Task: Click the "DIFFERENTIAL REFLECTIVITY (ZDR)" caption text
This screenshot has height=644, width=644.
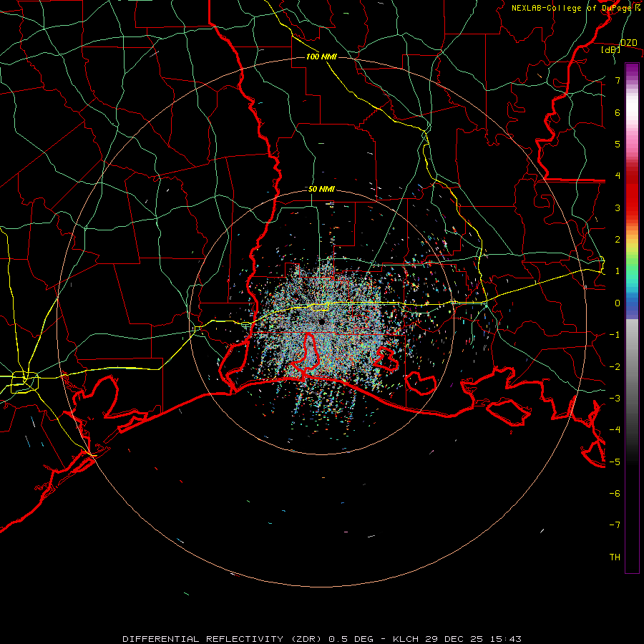Action: [223, 639]
